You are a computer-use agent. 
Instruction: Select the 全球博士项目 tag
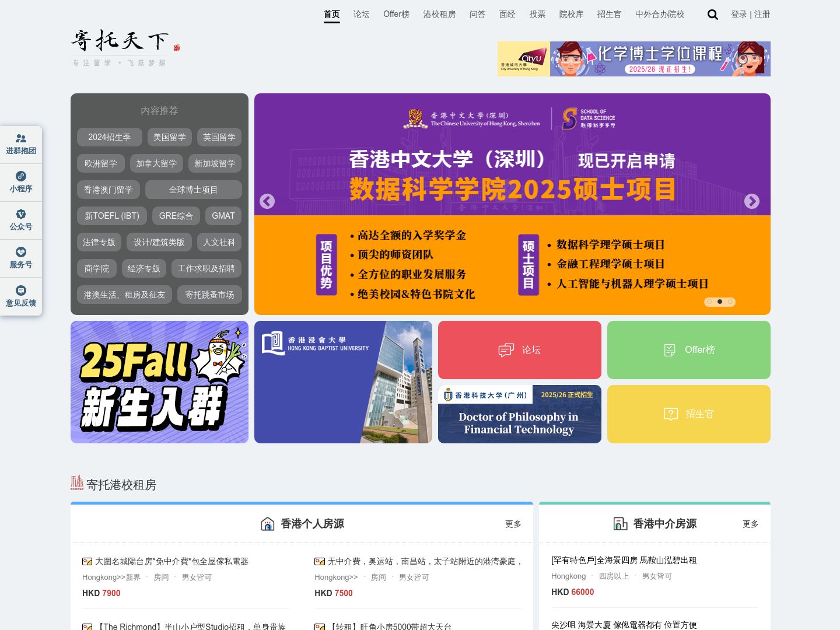pos(193,190)
